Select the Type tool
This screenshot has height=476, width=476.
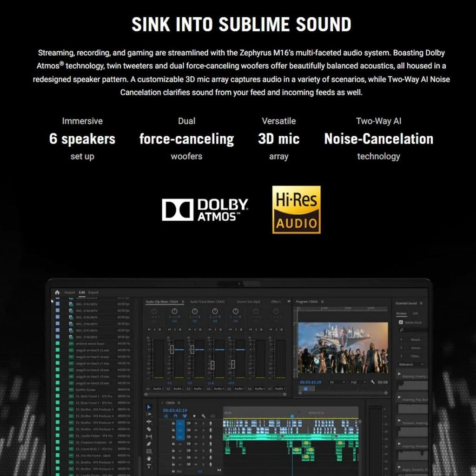149,466
